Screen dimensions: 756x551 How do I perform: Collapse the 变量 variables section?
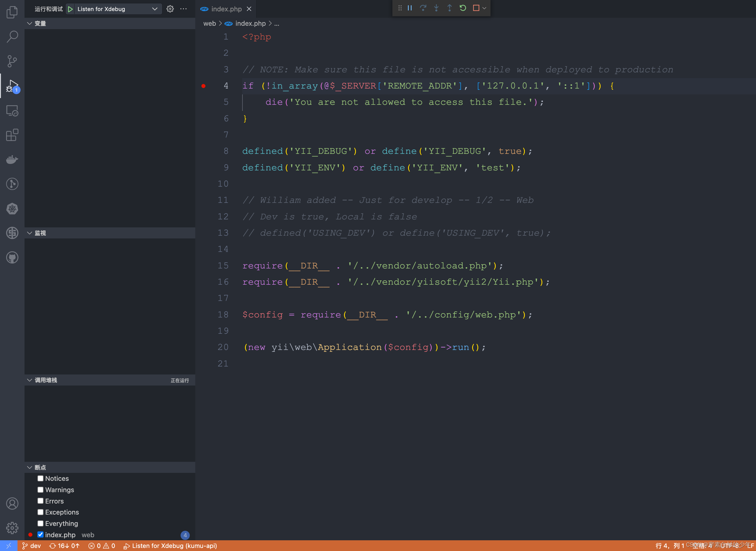point(30,23)
